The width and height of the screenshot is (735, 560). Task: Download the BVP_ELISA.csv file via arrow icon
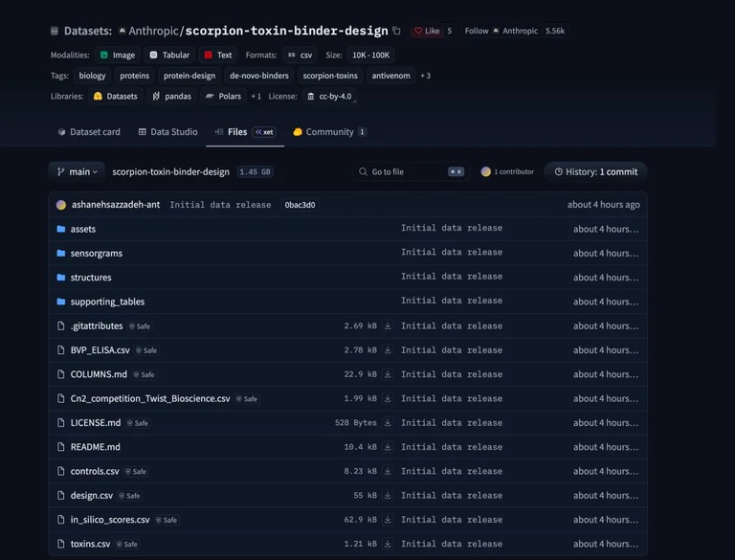point(388,350)
